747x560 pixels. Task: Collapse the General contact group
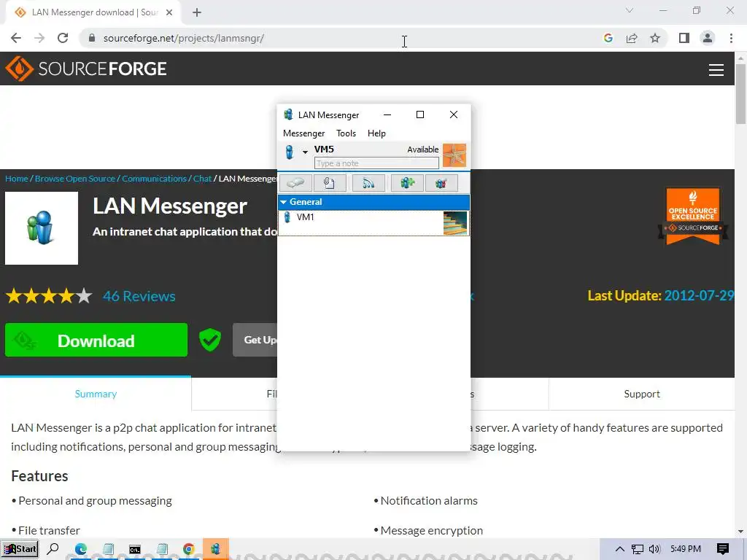coord(284,202)
